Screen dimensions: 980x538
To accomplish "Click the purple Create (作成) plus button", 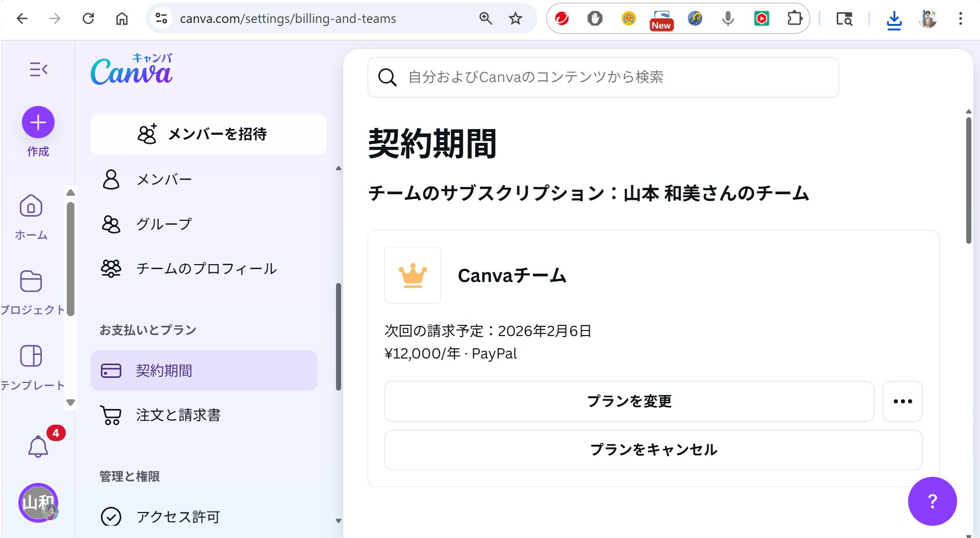I will point(38,122).
